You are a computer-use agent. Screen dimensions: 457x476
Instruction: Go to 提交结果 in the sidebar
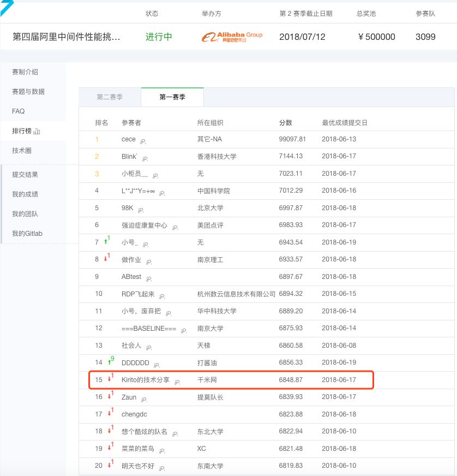[x=25, y=175]
